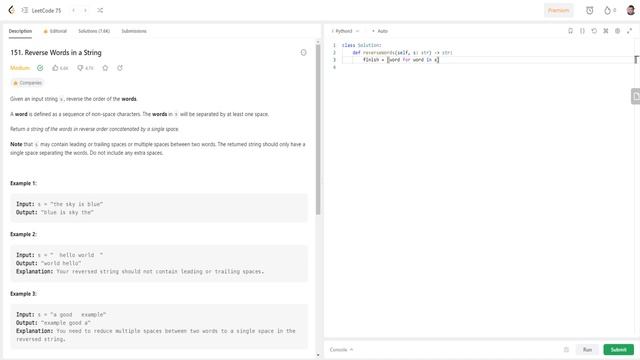This screenshot has width=640, height=360.
Task: Dislike the problem with thumbs down
Action: pyautogui.click(x=85, y=68)
